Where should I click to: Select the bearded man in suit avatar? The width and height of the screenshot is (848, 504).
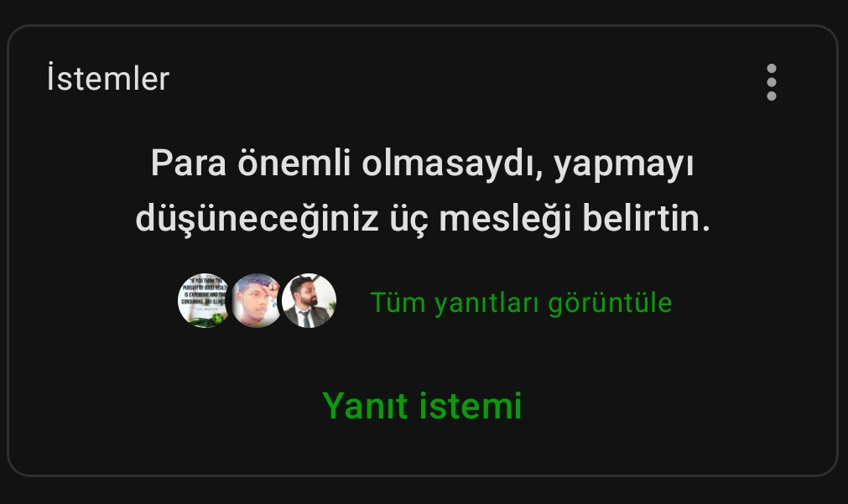pyautogui.click(x=310, y=300)
